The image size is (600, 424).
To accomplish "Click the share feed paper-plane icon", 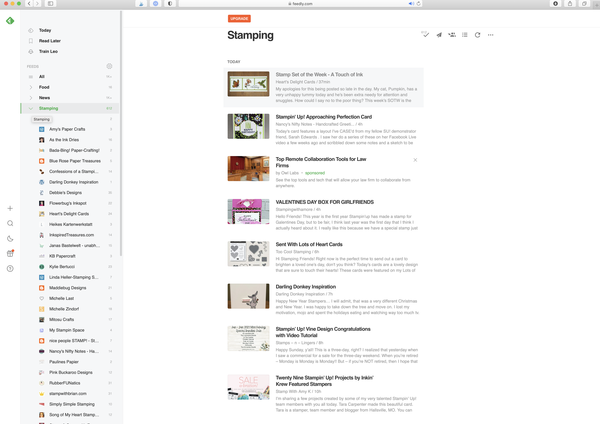I will tap(439, 35).
